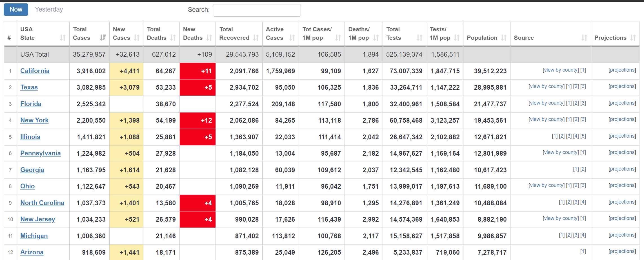Open projections link for Illinois

pyautogui.click(x=622, y=136)
